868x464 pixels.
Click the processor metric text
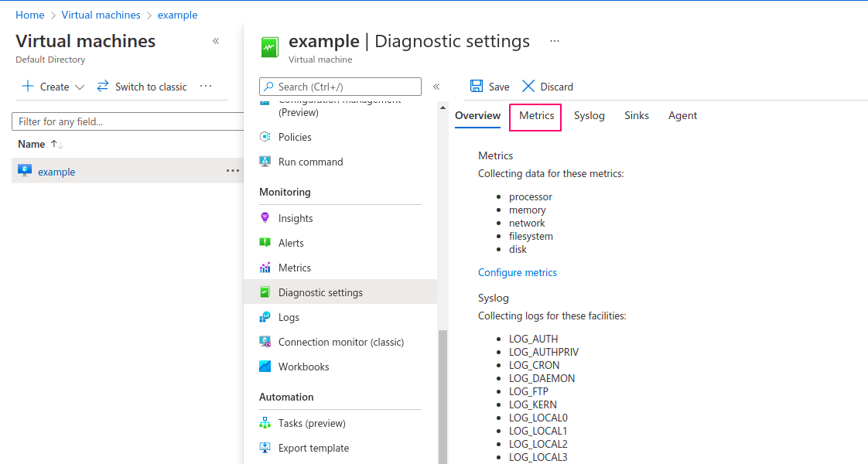531,197
